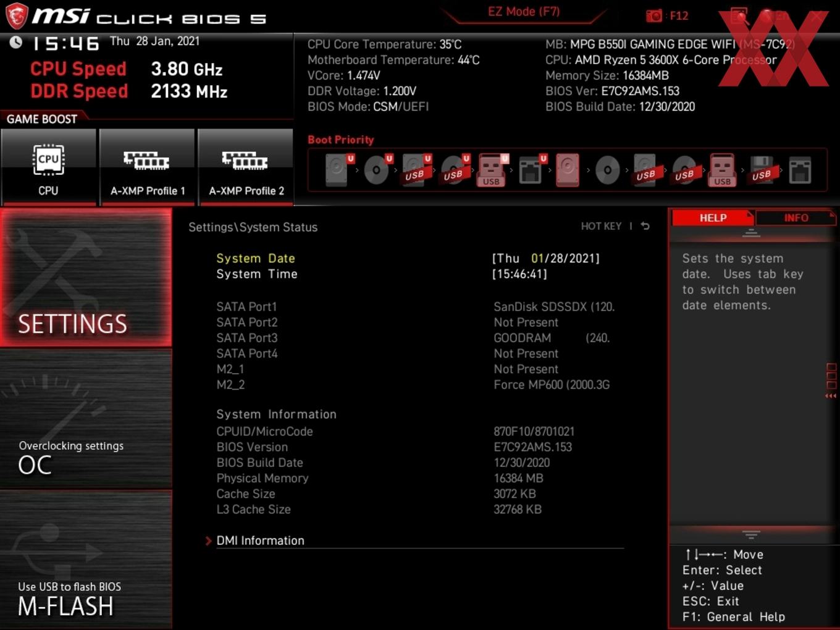Select the System Time label
Screen dimensions: 840x630
pos(257,274)
